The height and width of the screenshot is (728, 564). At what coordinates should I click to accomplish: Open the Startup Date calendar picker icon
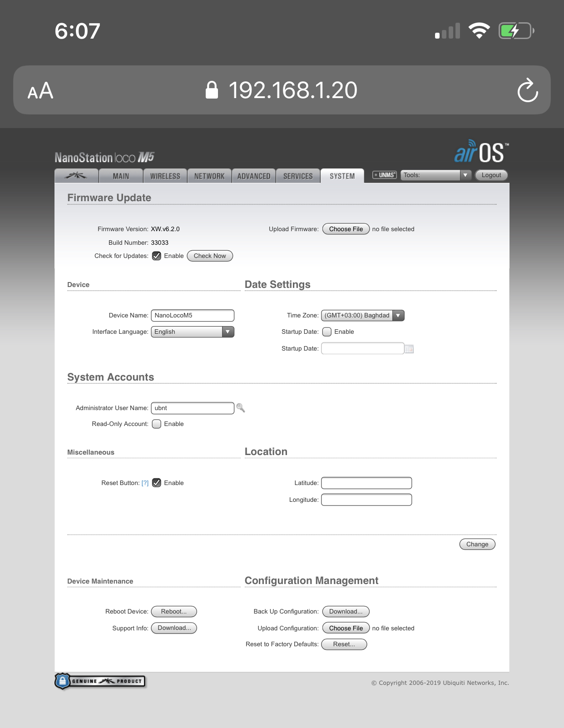(x=409, y=349)
